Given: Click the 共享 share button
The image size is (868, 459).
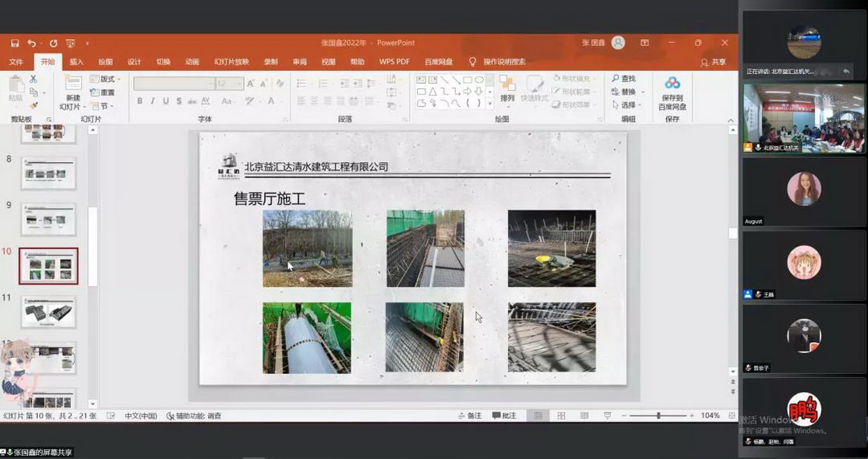Looking at the screenshot, I should pyautogui.click(x=713, y=62).
